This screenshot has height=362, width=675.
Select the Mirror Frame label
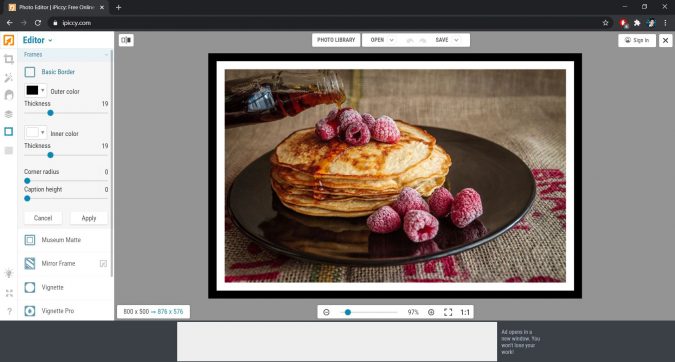(58, 263)
